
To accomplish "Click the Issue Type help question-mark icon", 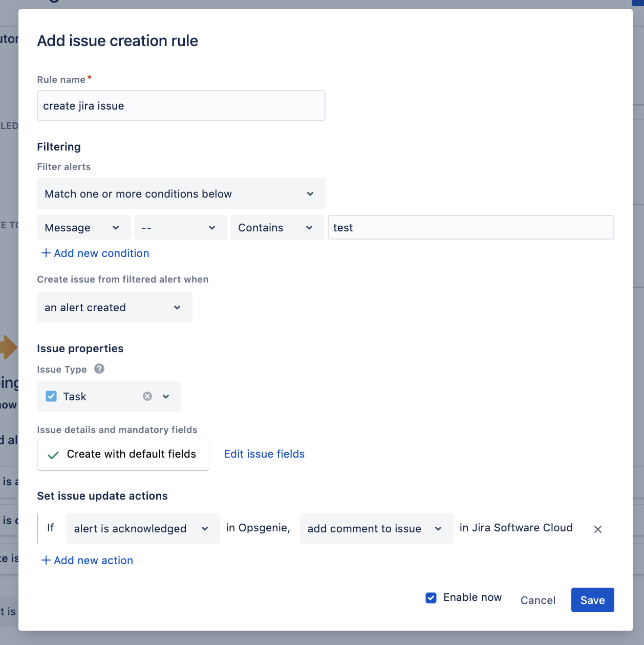I will pyautogui.click(x=99, y=369).
